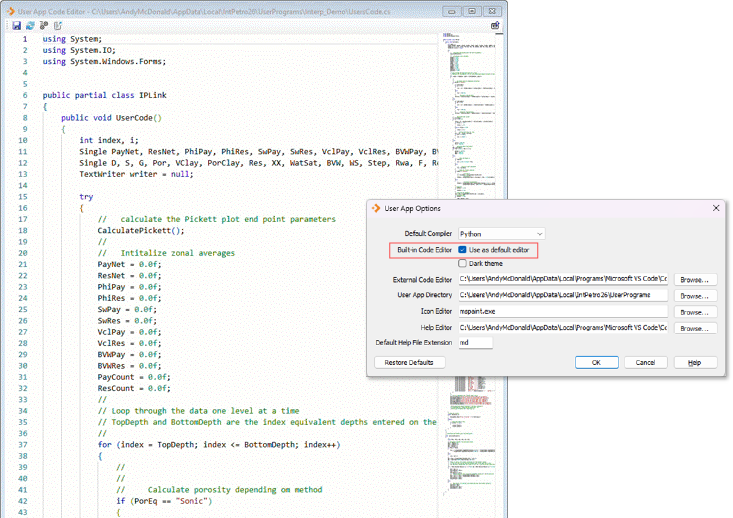Browse for the Icon Editor program
The image size is (733, 518).
tap(695, 311)
